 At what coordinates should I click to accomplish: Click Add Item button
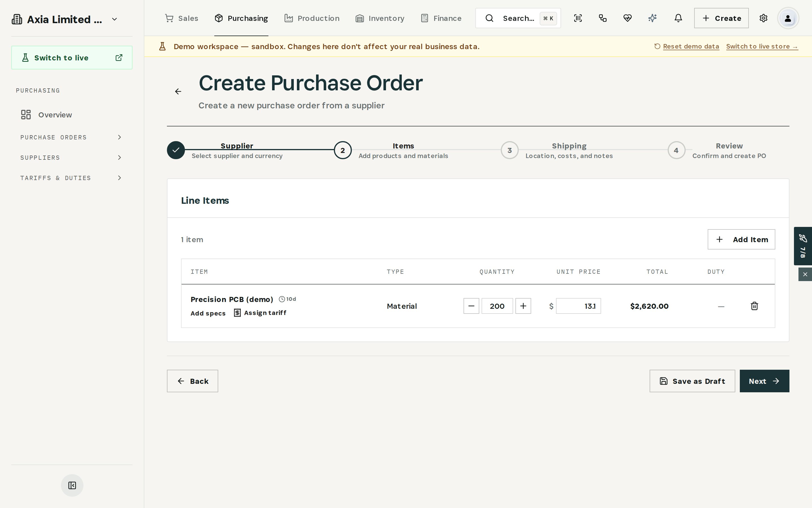[x=741, y=240]
